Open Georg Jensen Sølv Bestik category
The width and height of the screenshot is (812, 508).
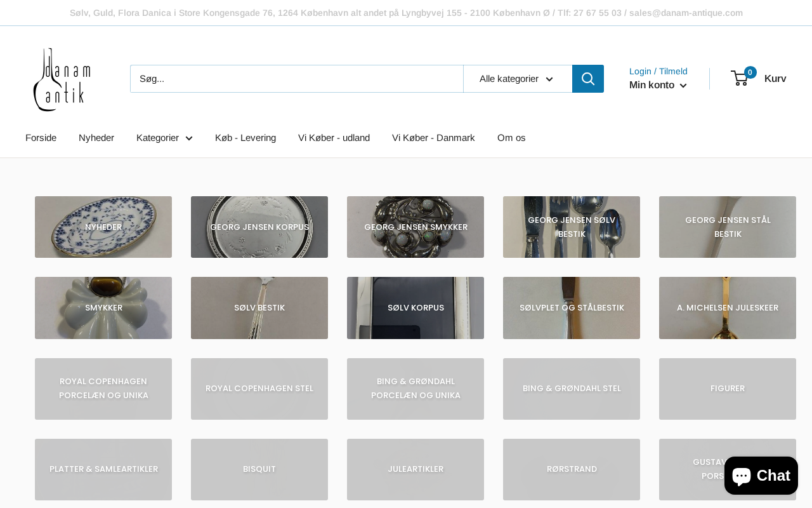click(x=572, y=227)
